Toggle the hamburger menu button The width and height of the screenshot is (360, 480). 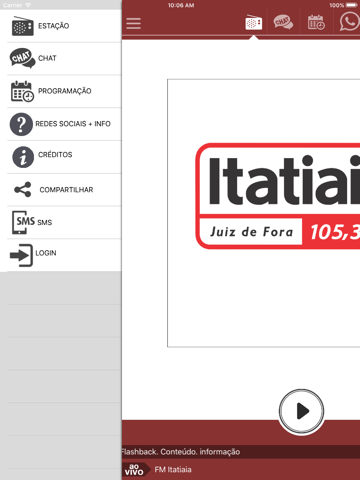coord(133,23)
